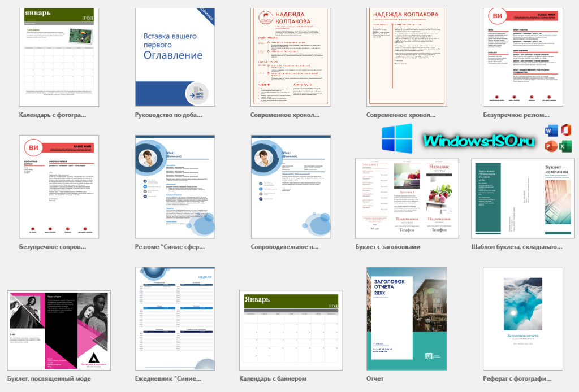Open the glacier photo report thumbnail
579x392 pixels.
tap(523, 319)
